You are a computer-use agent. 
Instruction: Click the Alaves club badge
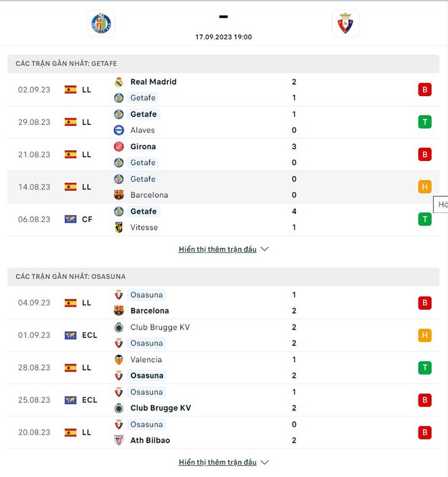click(x=120, y=130)
